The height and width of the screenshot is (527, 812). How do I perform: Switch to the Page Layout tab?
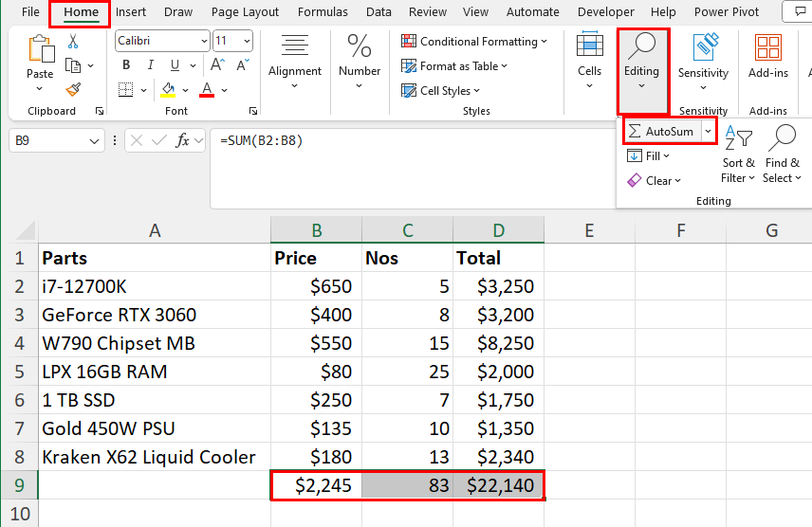[245, 12]
